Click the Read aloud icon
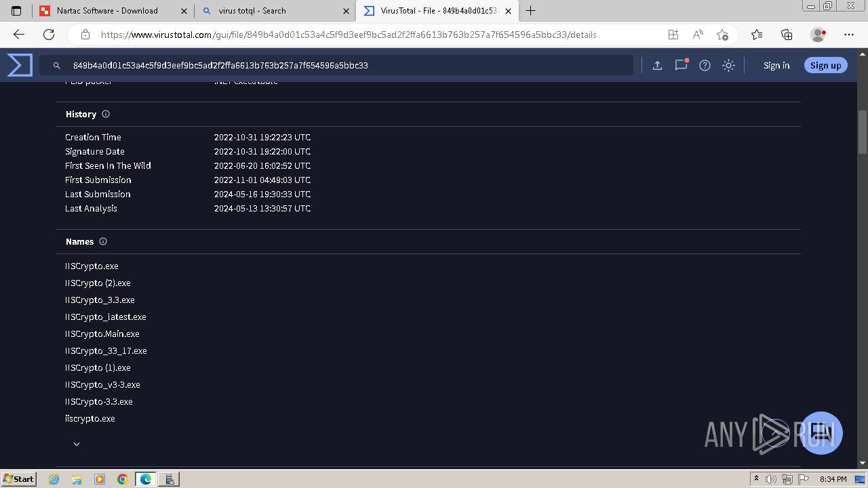868x488 pixels. point(698,35)
